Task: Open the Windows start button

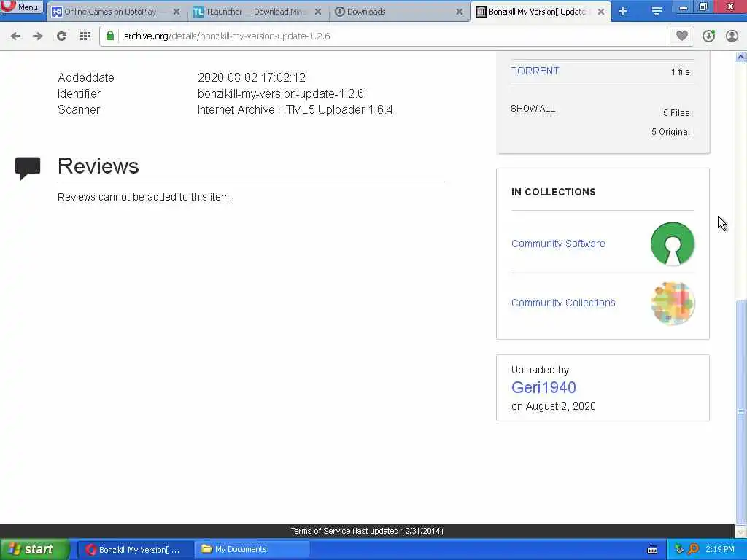Action: click(34, 550)
